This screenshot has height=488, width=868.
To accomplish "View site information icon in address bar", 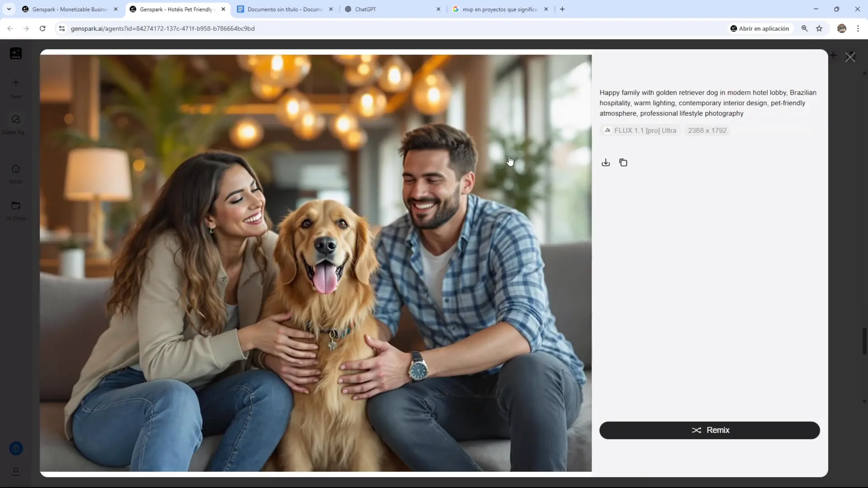I will click(62, 28).
